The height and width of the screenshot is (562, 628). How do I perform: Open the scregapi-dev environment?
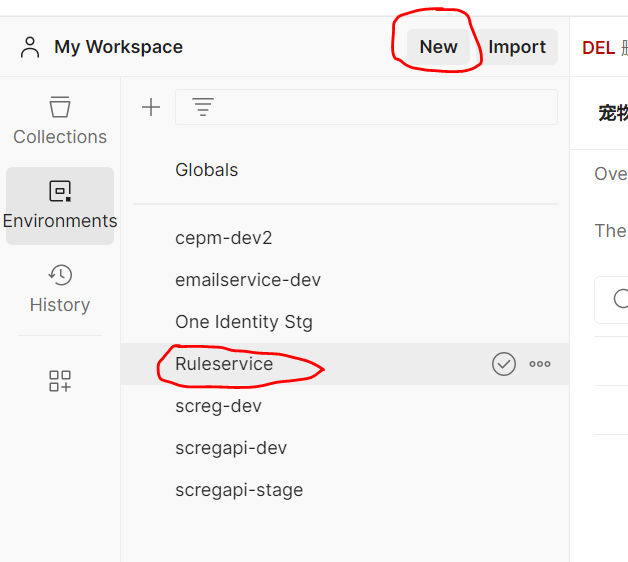click(231, 448)
